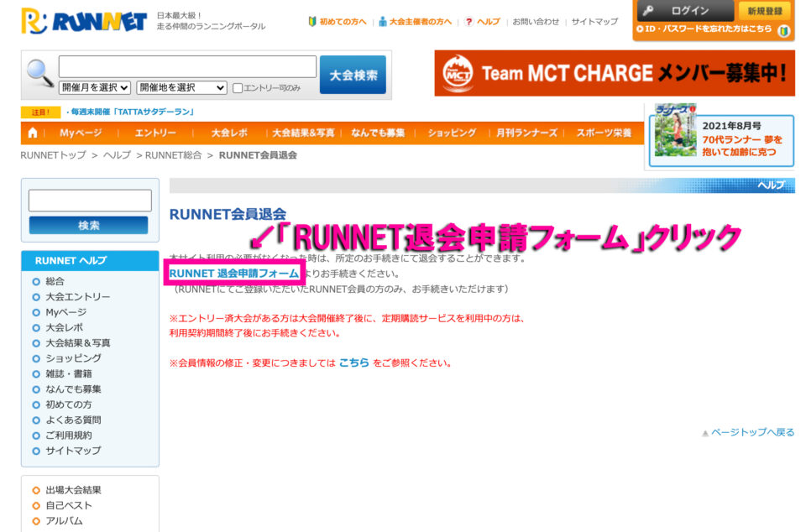The width and height of the screenshot is (806, 532).
Task: Click the Team MCT CHARGE banner
Action: (x=615, y=73)
